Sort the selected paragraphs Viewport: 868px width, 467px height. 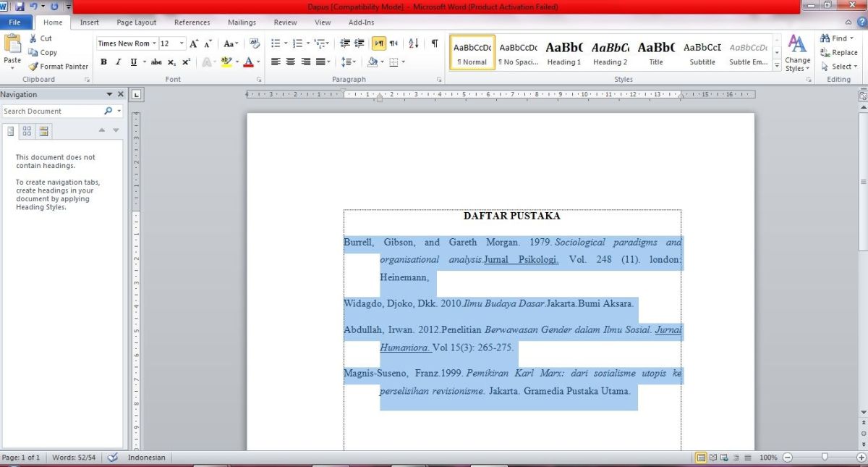(x=414, y=43)
